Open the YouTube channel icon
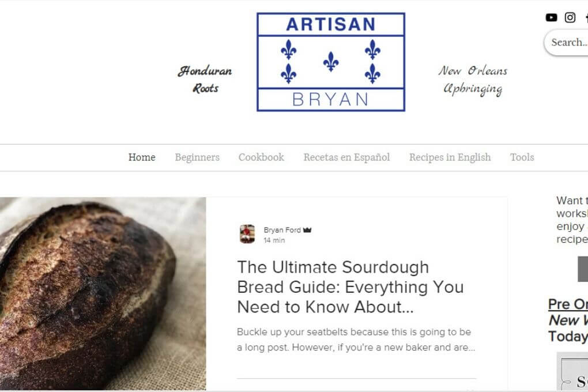Image resolution: width=588 pixels, height=392 pixels. 551,17
